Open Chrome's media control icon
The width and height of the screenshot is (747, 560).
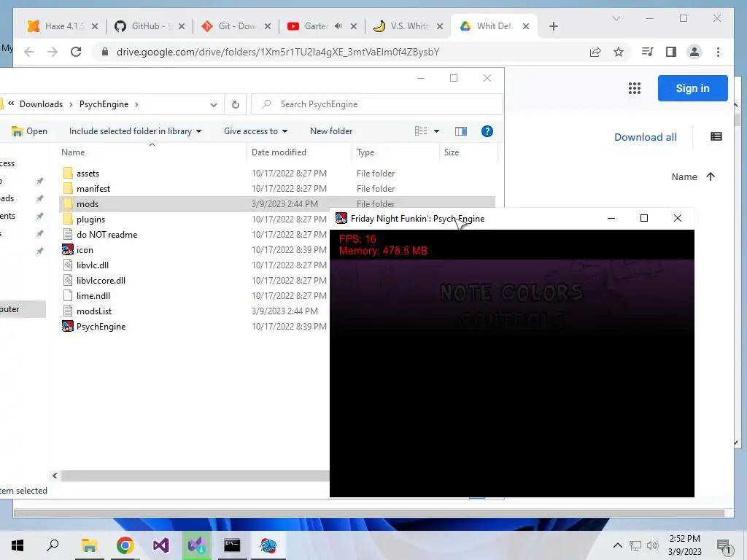(647, 52)
